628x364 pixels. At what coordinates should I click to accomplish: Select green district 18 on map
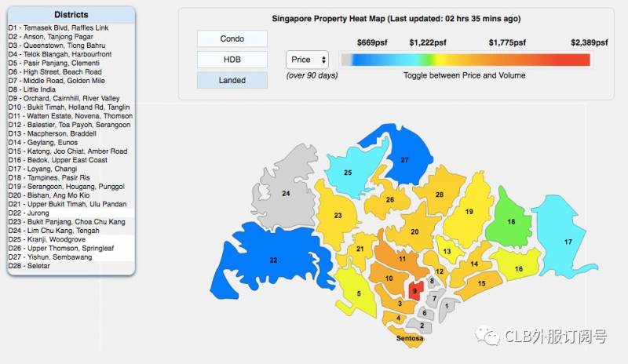[511, 222]
